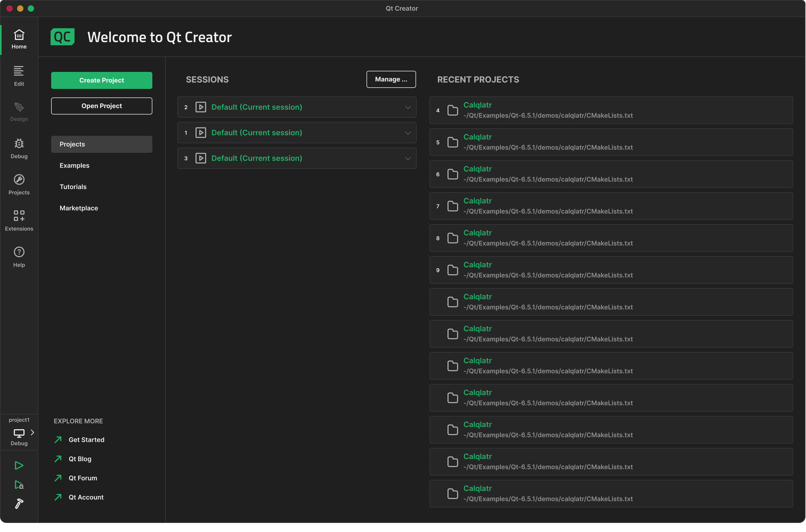Expand session 3 details chevron
Viewport: 806px width, 532px height.
pos(408,158)
